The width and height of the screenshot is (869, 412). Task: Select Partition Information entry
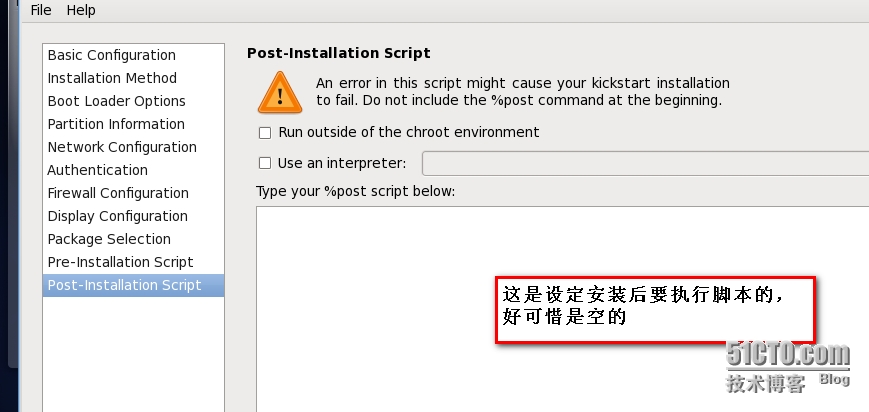(116, 124)
